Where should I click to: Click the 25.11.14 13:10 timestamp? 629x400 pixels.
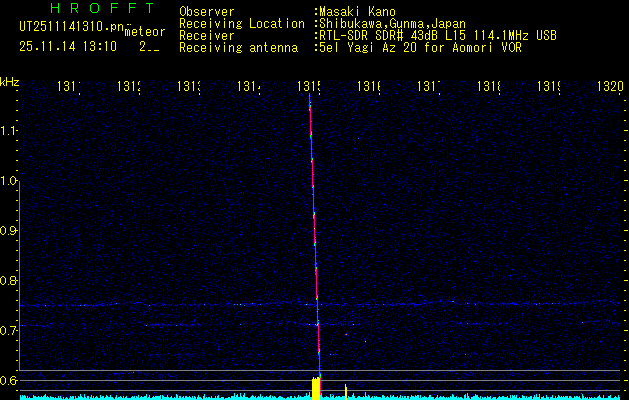68,46
